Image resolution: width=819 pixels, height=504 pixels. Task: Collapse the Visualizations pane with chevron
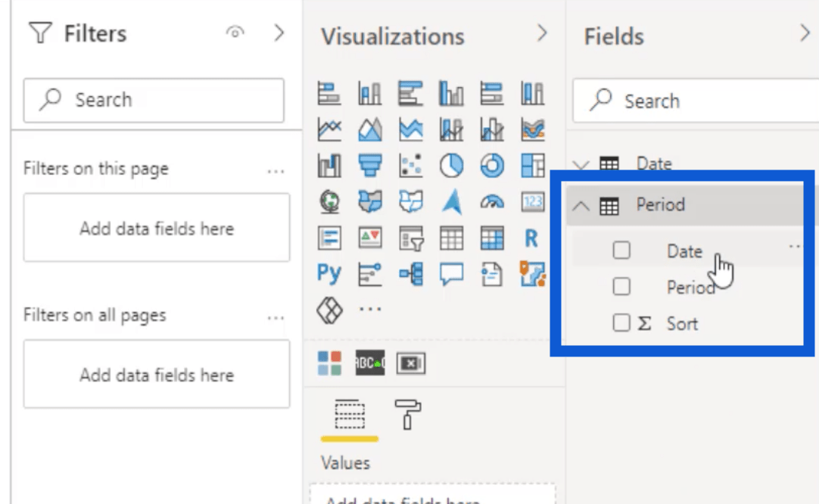(x=542, y=34)
